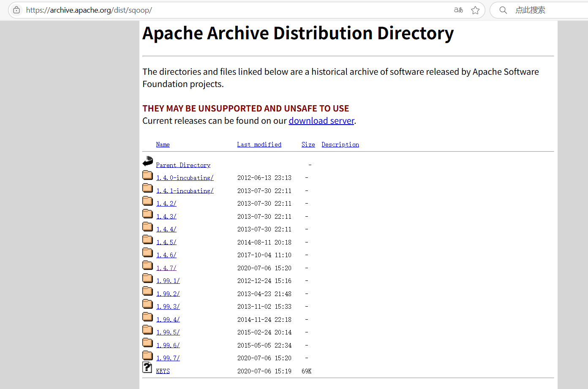
Task: Bookmark this page with star icon
Action: pyautogui.click(x=475, y=10)
